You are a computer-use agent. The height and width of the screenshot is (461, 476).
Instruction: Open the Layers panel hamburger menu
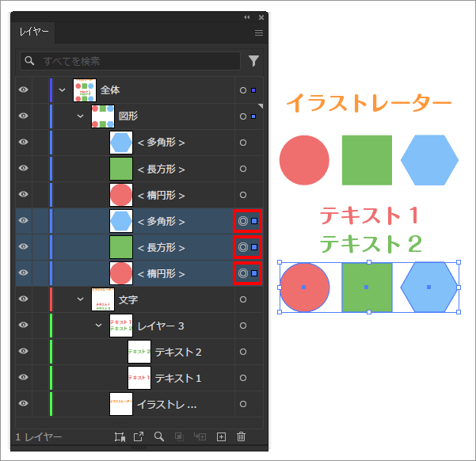tap(258, 32)
